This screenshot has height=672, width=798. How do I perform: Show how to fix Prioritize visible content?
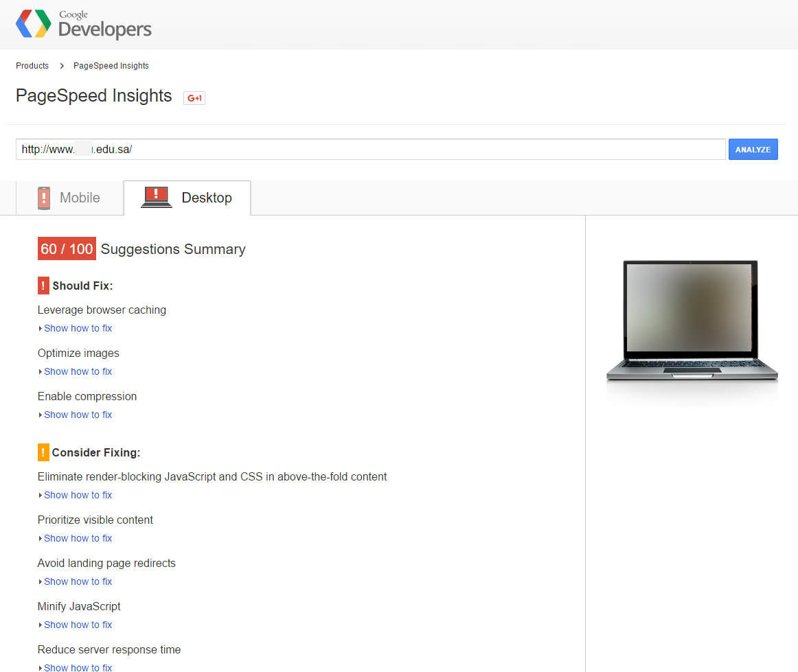coord(78,538)
